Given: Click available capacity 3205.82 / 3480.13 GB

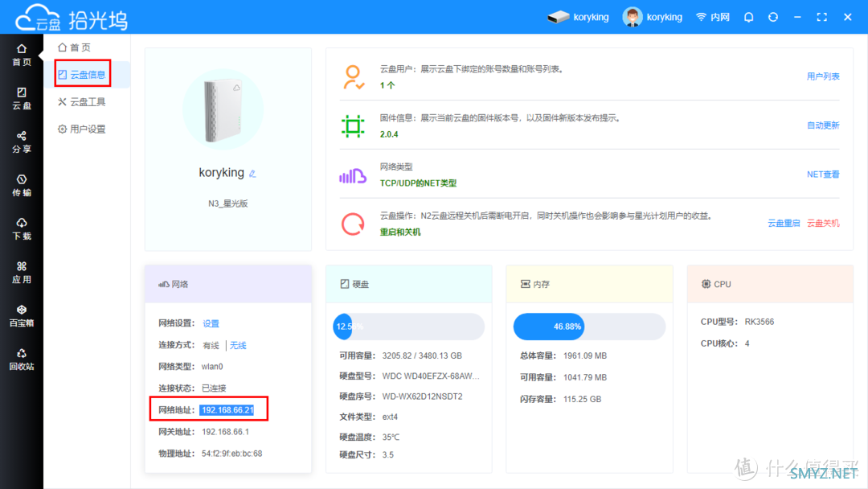Looking at the screenshot, I should point(422,355).
